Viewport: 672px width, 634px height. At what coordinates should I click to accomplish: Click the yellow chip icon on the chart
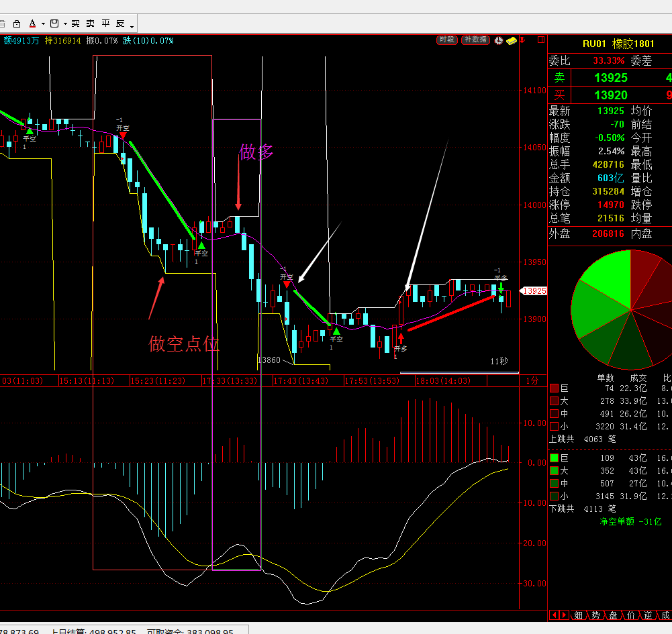tap(512, 41)
